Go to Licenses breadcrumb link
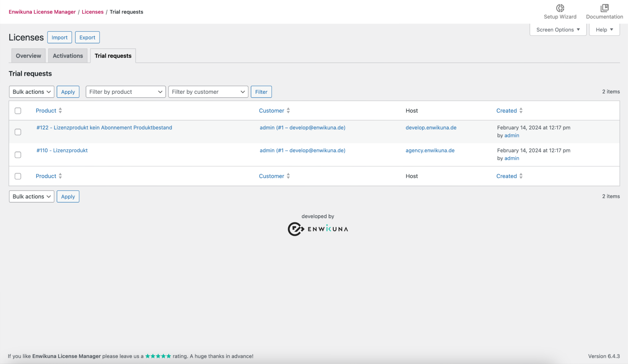Viewport: 628px width, 364px height. (x=93, y=12)
